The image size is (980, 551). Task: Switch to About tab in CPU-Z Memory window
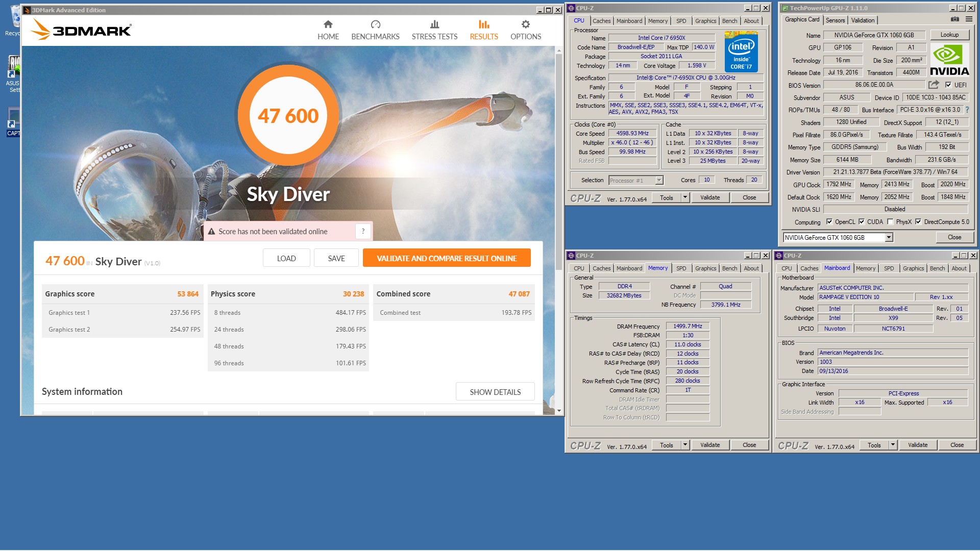751,268
